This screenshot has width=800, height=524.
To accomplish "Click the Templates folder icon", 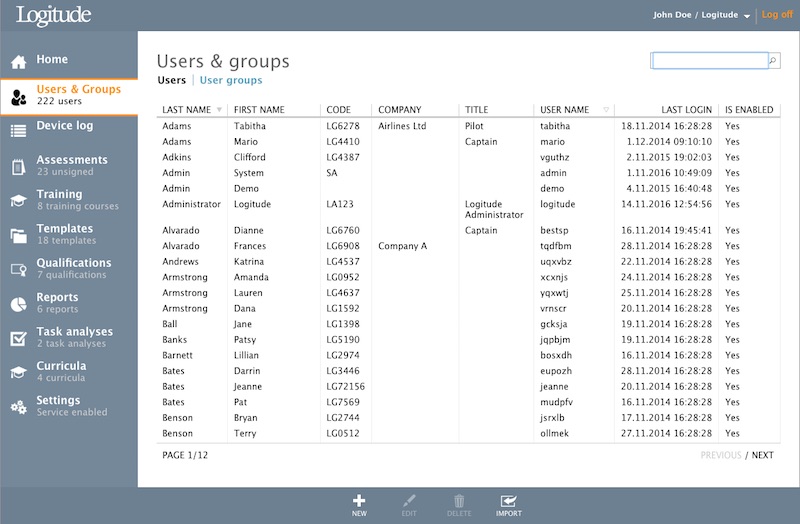I will point(18,235).
